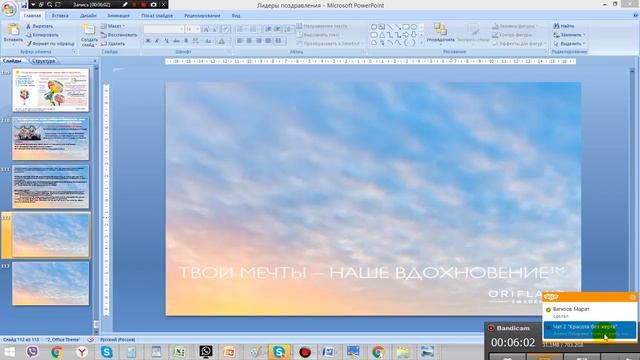Click Копировать (copy) in the clipboard group
640x360 pixels.
click(x=42, y=35)
